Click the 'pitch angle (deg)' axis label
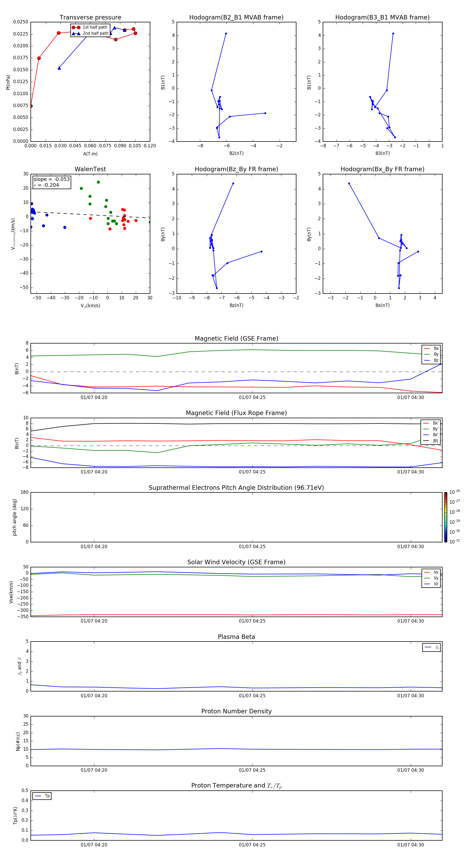Viewport: 473px width, 868px height. click(x=14, y=517)
